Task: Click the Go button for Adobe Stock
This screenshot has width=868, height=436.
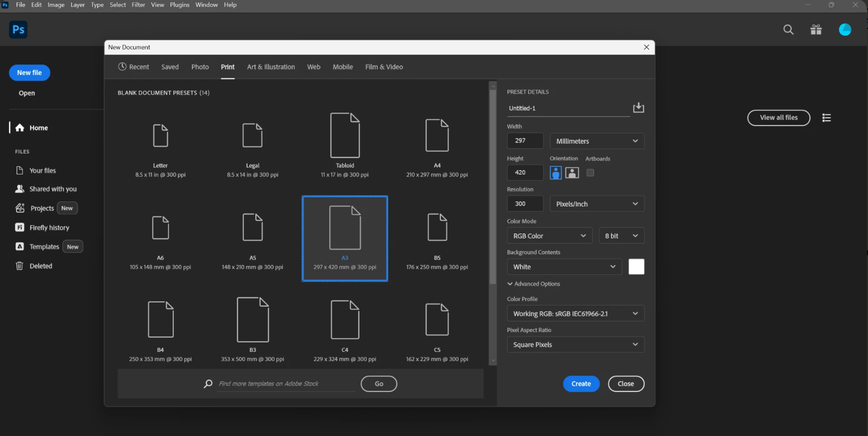Action: [x=379, y=384]
